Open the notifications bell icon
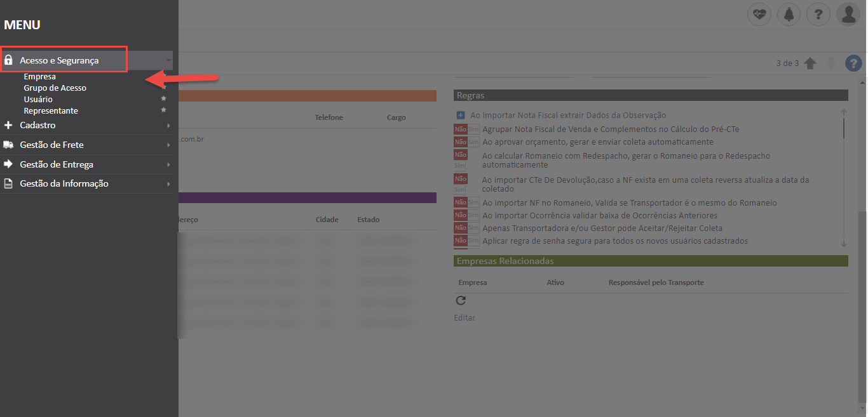 click(x=789, y=14)
